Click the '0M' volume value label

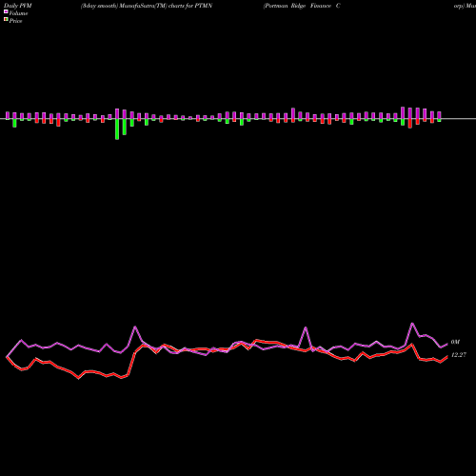[455, 342]
